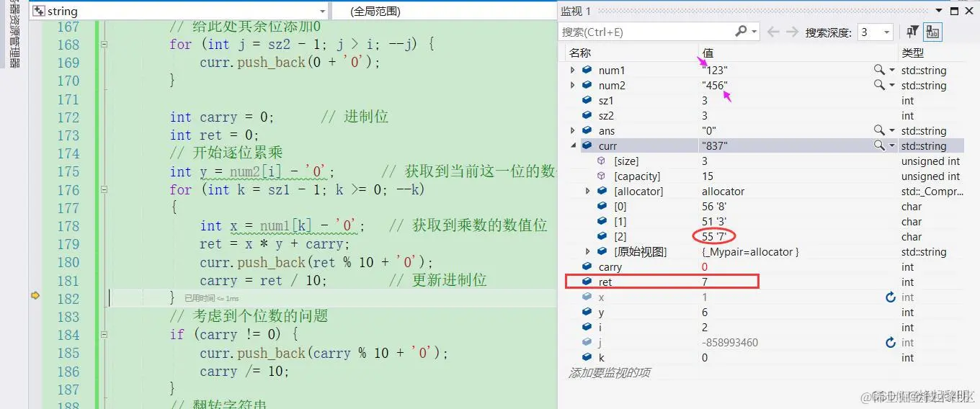Click the search magnifier in watch search box

tap(741, 32)
